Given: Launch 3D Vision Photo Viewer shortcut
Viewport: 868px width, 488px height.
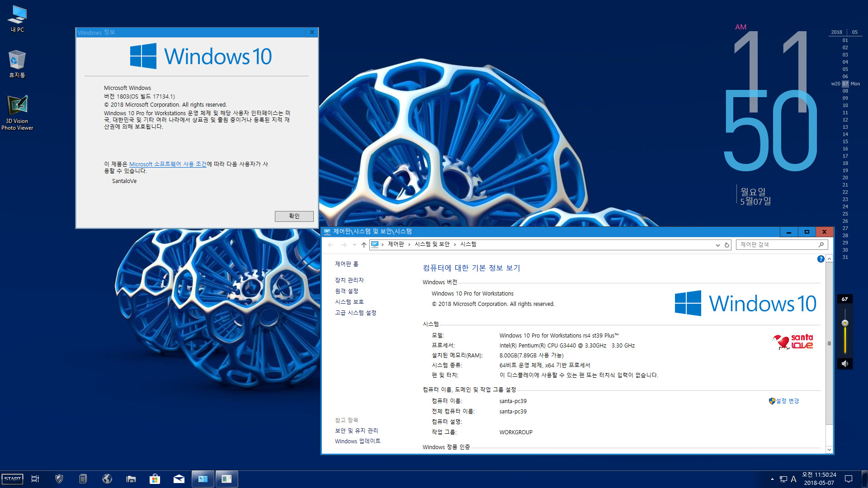Looking at the screenshot, I should [x=17, y=113].
